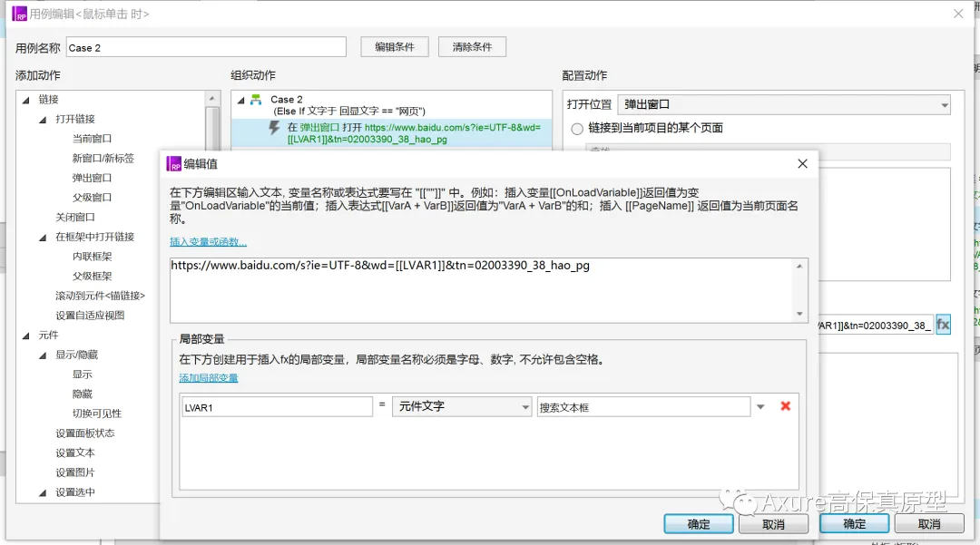Cancel the 编辑值 dialog with 取消
The image size is (980, 545).
(773, 524)
